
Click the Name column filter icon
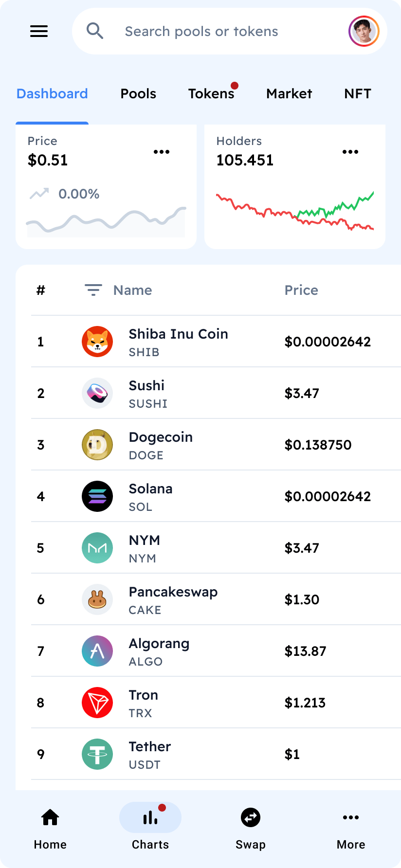93,290
